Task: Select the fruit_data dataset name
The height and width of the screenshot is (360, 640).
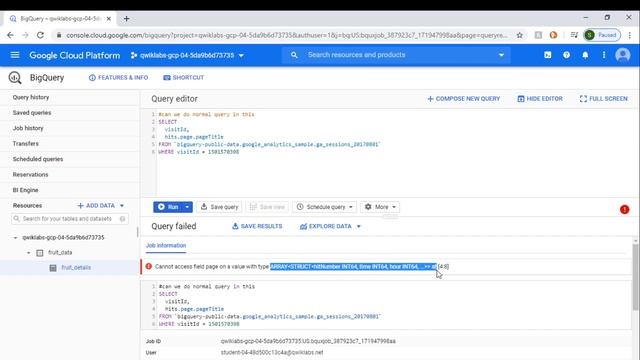Action: point(60,253)
